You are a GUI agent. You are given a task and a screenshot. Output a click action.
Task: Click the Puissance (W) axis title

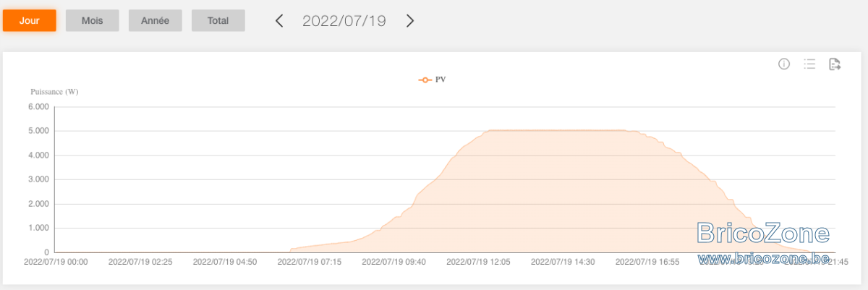[x=54, y=92]
